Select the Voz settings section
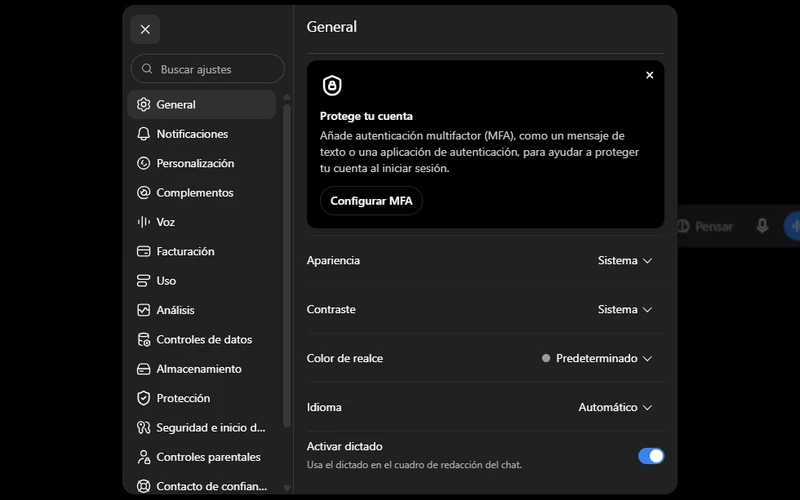The image size is (800, 500). [x=202, y=222]
